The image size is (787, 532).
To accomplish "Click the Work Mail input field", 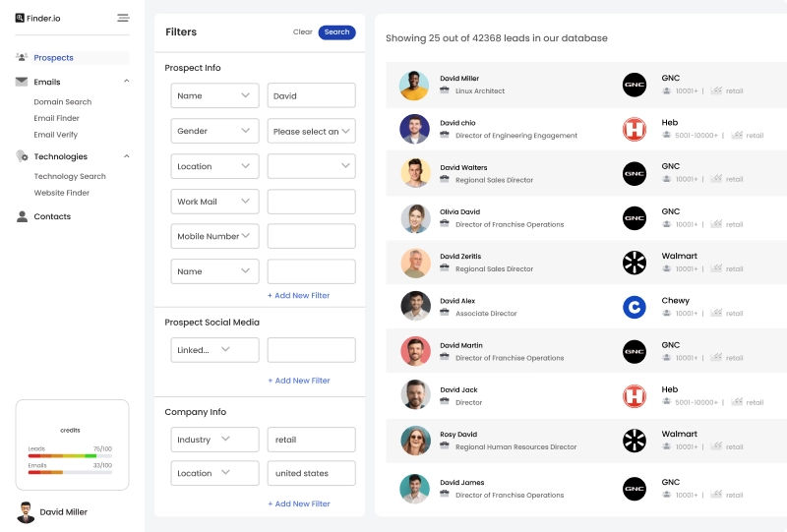I will 311,202.
